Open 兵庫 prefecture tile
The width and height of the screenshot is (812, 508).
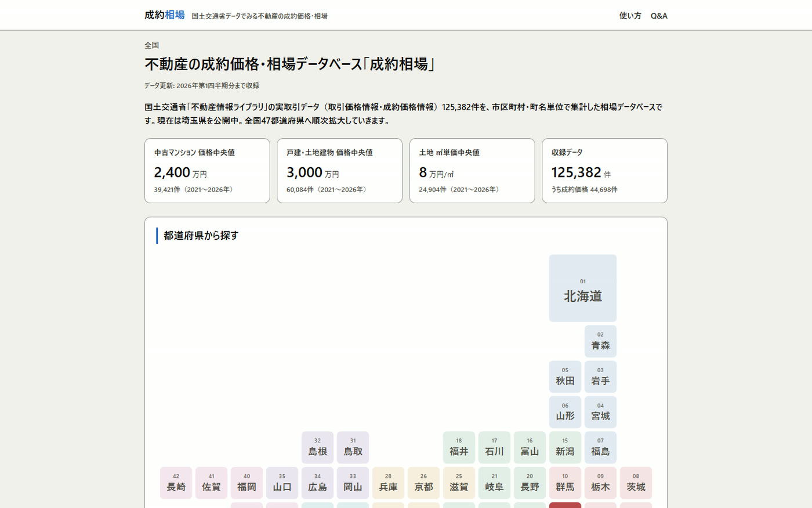pyautogui.click(x=388, y=483)
